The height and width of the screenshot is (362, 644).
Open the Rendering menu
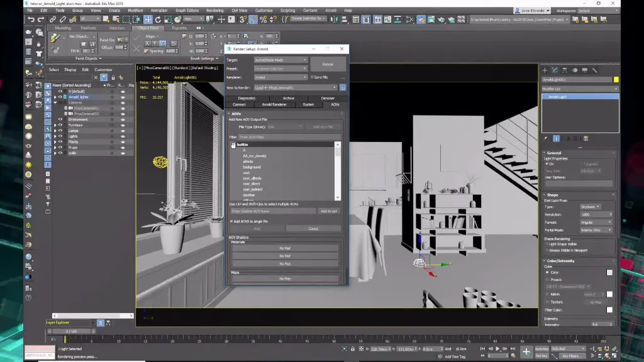[x=214, y=10]
